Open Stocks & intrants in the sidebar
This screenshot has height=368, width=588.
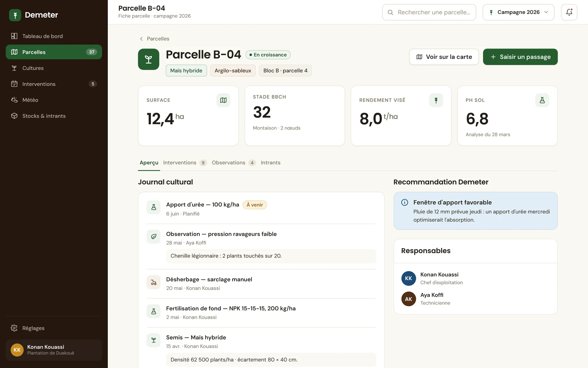pyautogui.click(x=54, y=116)
